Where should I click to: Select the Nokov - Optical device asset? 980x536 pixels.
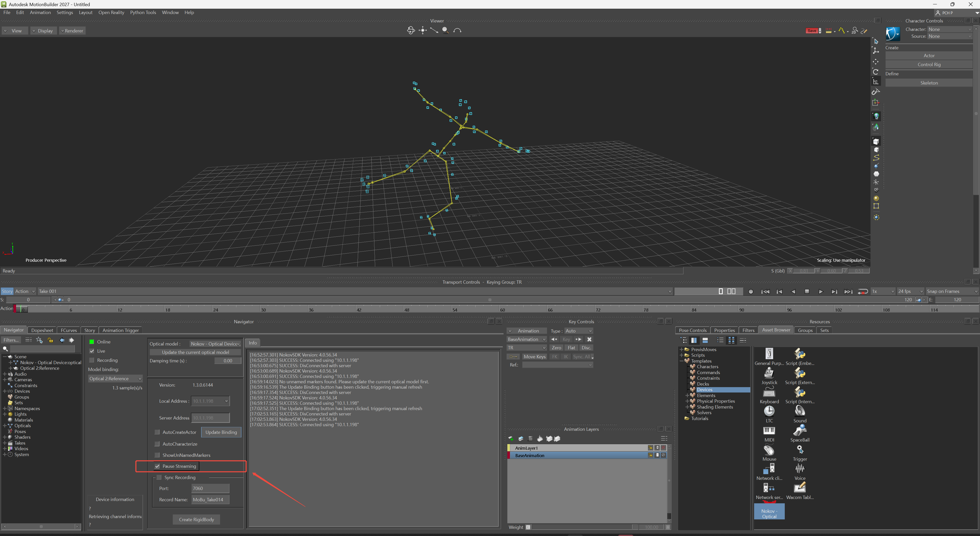tap(769, 511)
